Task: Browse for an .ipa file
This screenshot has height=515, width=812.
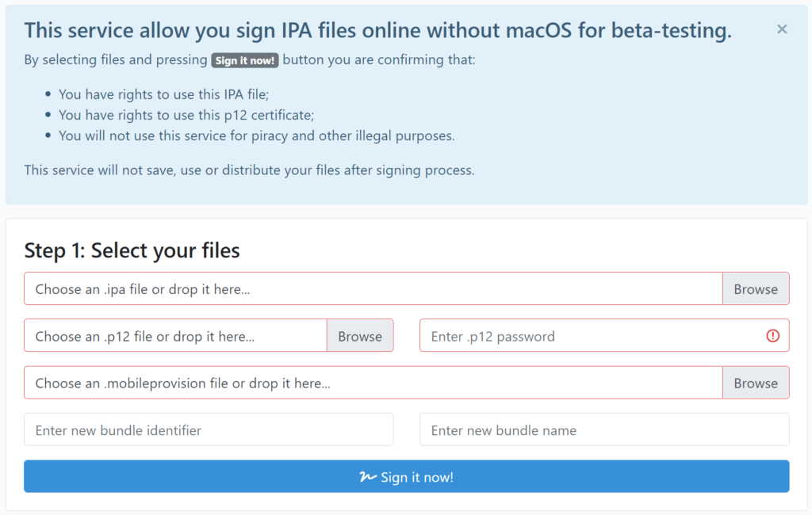Action: click(755, 289)
